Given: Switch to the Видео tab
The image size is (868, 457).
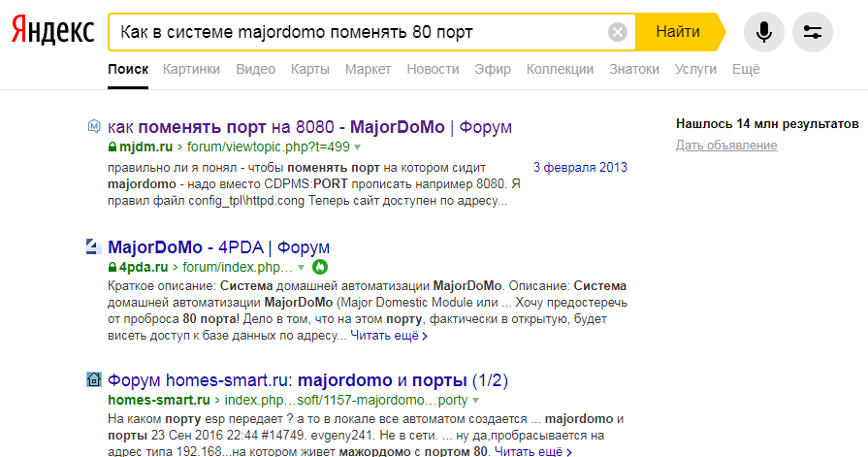Looking at the screenshot, I should [255, 69].
